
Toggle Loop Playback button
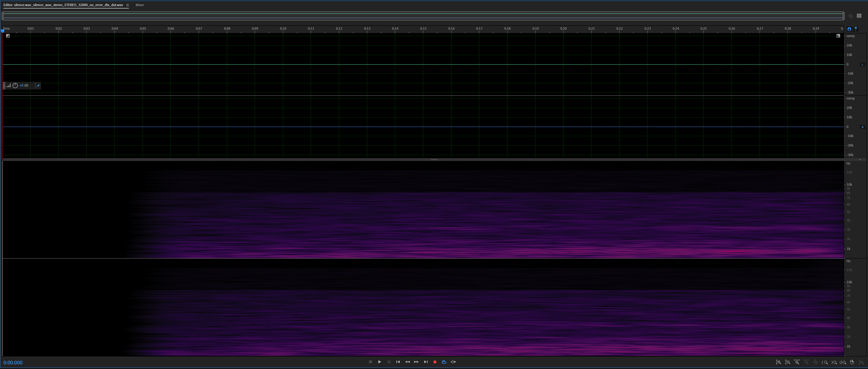(444, 362)
